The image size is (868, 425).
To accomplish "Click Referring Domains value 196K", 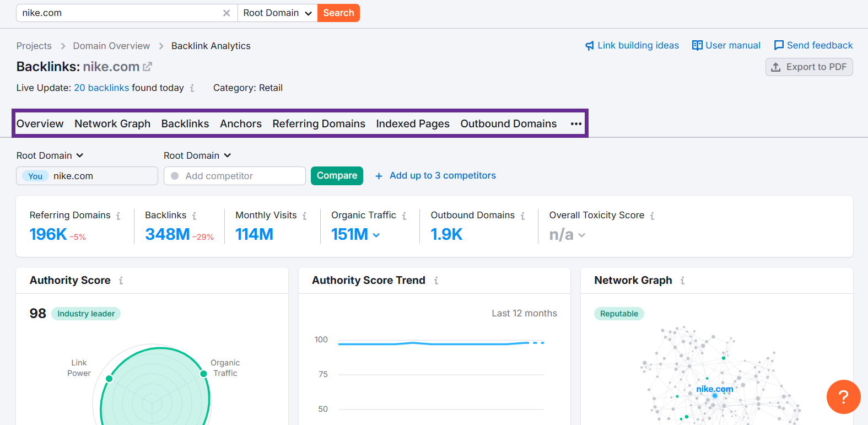I will click(x=48, y=234).
